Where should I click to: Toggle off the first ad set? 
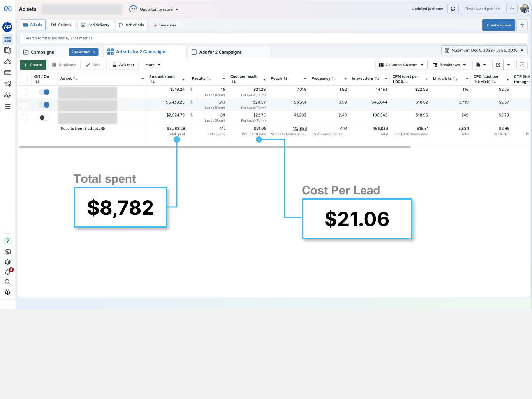44,92
